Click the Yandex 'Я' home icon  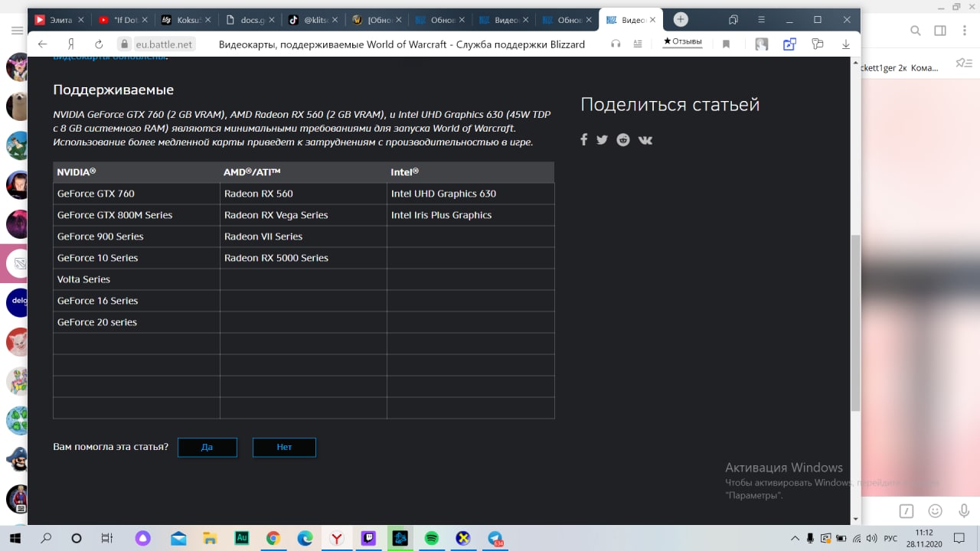70,44
